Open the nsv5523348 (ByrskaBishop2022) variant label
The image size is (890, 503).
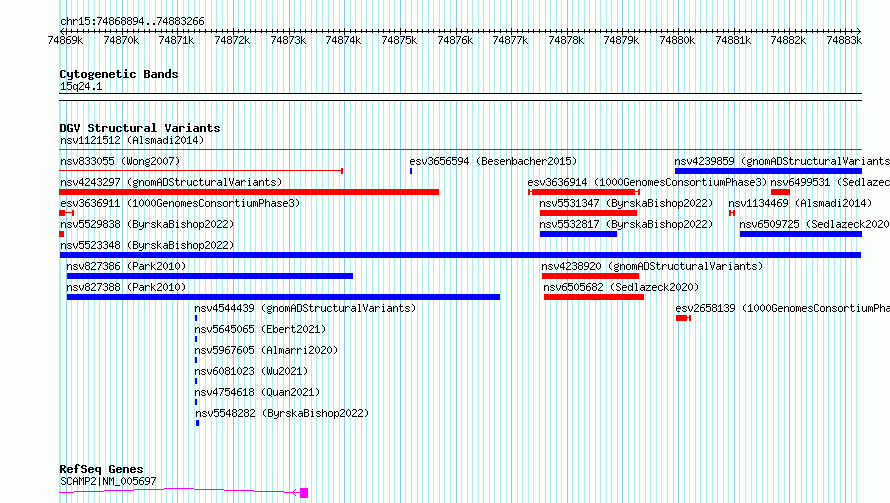tap(147, 245)
